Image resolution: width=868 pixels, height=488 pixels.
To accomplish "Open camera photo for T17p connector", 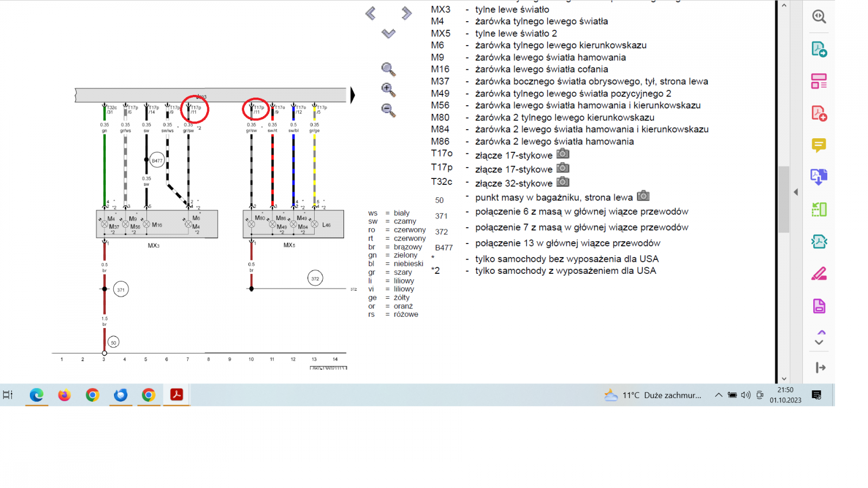I will pos(563,168).
